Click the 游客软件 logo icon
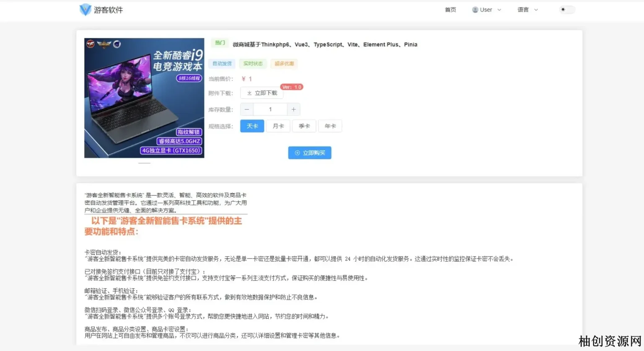 pyautogui.click(x=85, y=10)
